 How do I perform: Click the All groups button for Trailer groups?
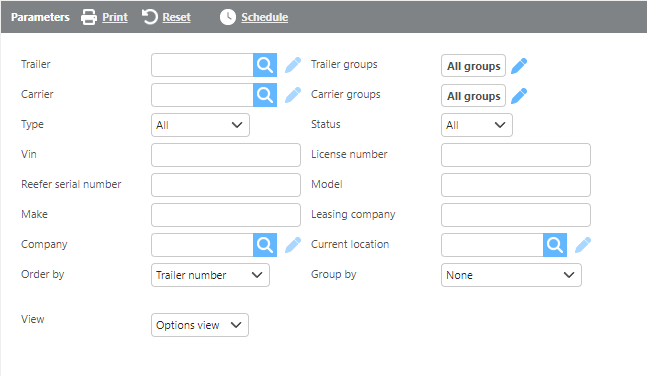473,66
